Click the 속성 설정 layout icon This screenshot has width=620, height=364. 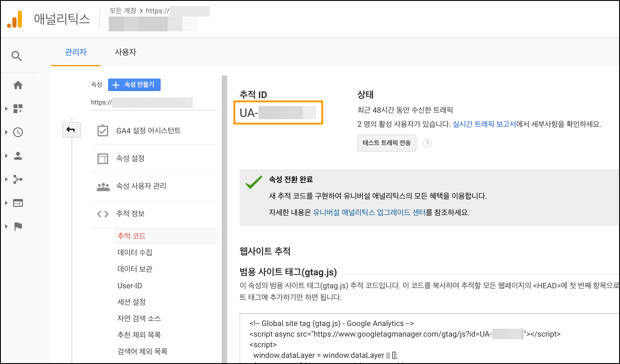(x=103, y=158)
